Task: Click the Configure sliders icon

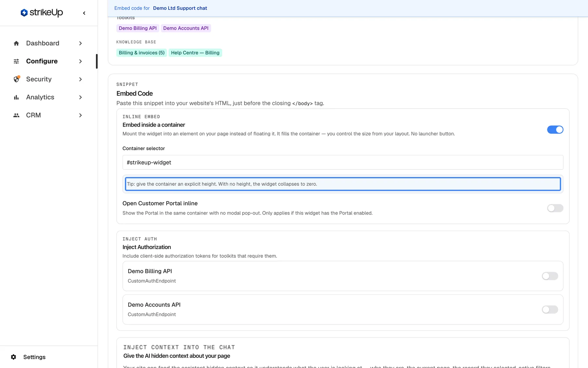Action: [x=16, y=61]
